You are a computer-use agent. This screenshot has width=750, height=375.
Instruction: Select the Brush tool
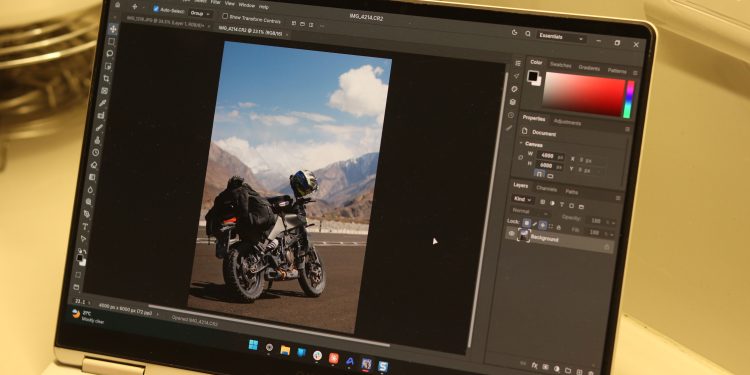click(x=99, y=127)
